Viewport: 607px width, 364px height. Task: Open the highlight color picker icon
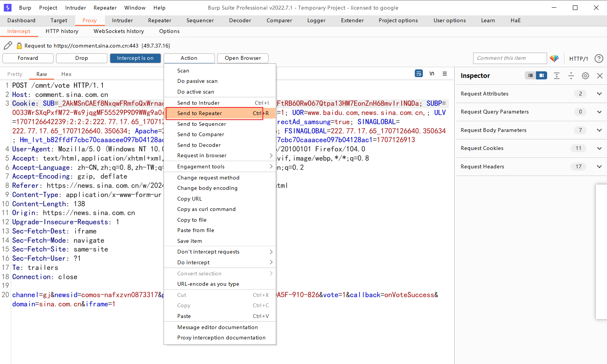(554, 58)
